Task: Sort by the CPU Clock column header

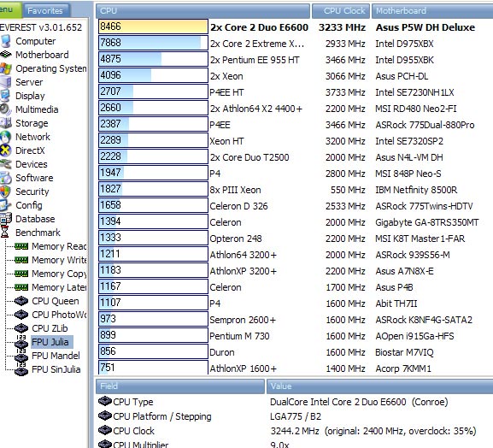Action: [341, 11]
